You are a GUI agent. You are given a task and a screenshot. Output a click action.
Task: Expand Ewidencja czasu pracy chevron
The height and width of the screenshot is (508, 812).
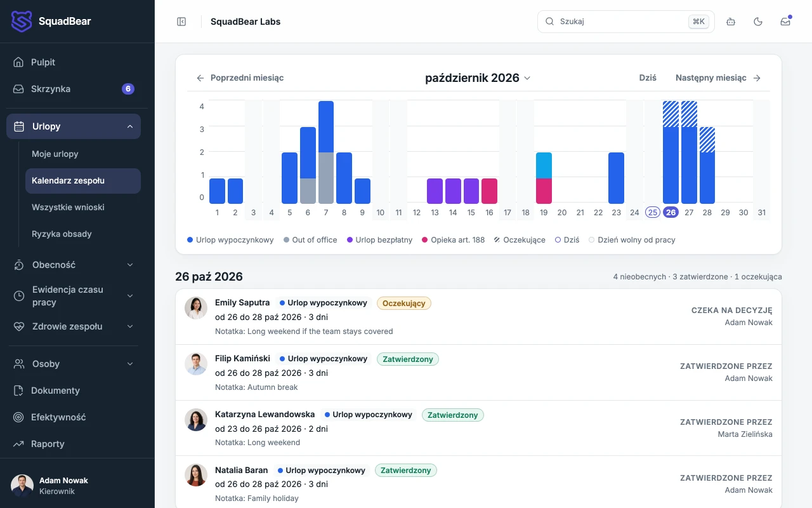coord(130,296)
